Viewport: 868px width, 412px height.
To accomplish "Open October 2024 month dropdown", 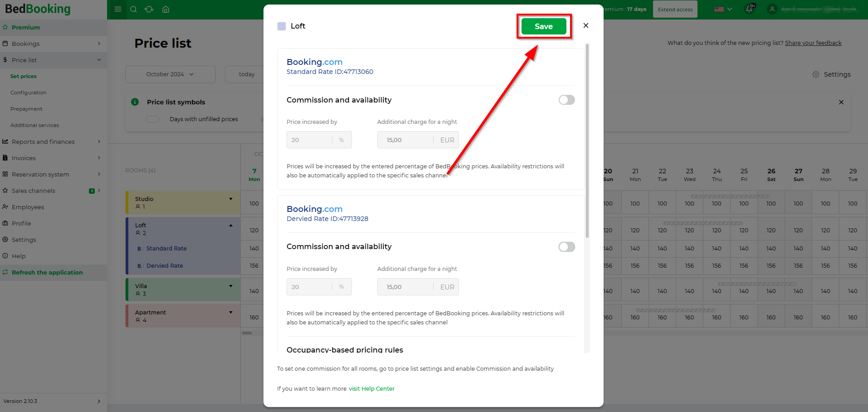I will pyautogui.click(x=171, y=74).
